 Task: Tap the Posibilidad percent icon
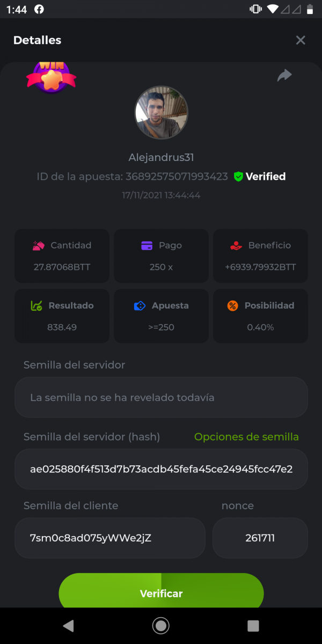232,306
